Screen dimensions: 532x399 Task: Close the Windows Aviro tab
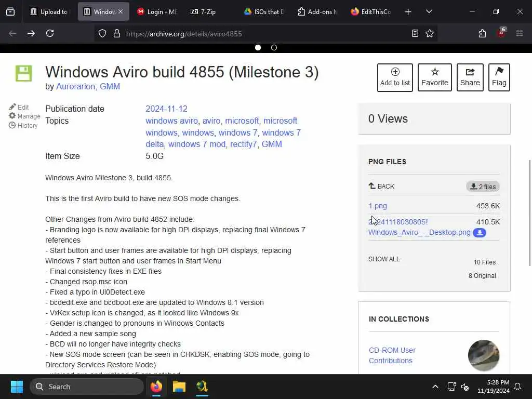(121, 11)
